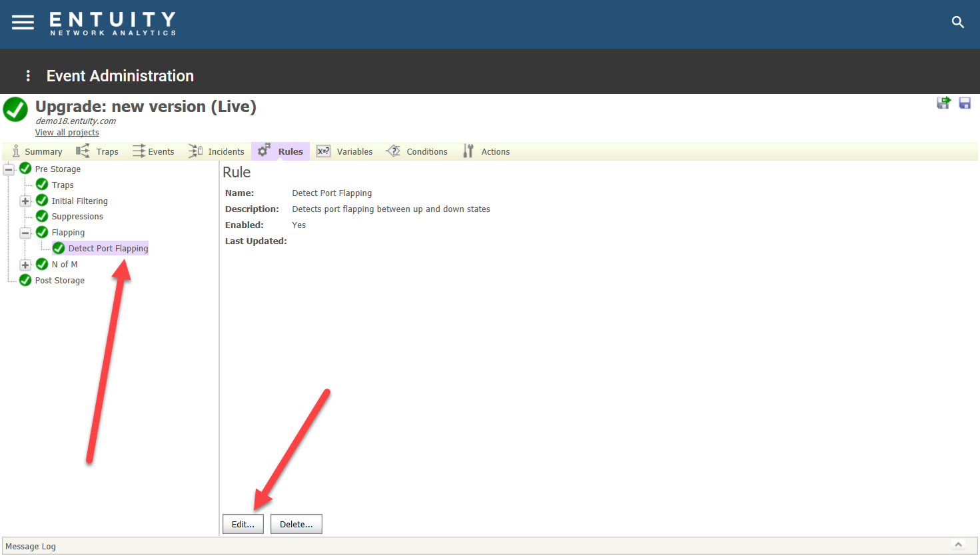Open the Events tab
Image resolution: width=980 pixels, height=556 pixels.
pos(153,151)
